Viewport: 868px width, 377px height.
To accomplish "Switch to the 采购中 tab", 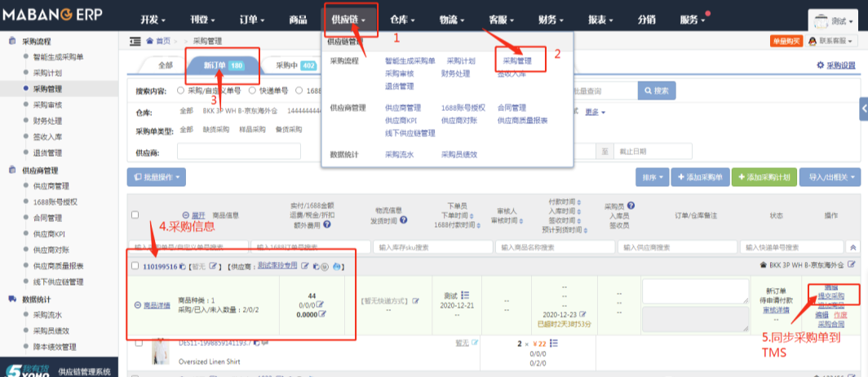I will point(295,65).
